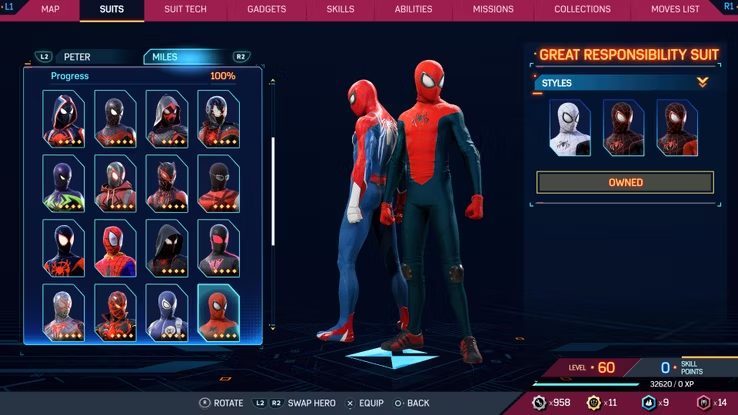
Task: Click the rare tech parts icon showing x11
Action: click(x=594, y=402)
